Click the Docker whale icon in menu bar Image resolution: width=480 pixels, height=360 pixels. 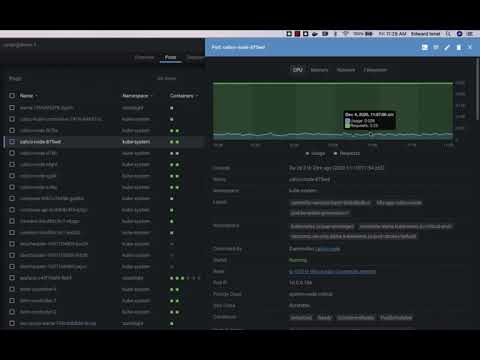pos(315,34)
